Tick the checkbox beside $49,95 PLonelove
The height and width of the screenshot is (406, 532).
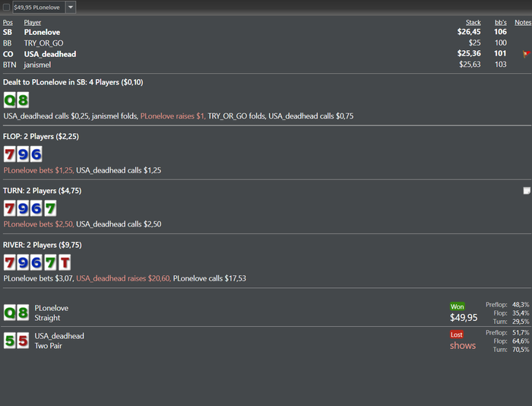(6, 7)
